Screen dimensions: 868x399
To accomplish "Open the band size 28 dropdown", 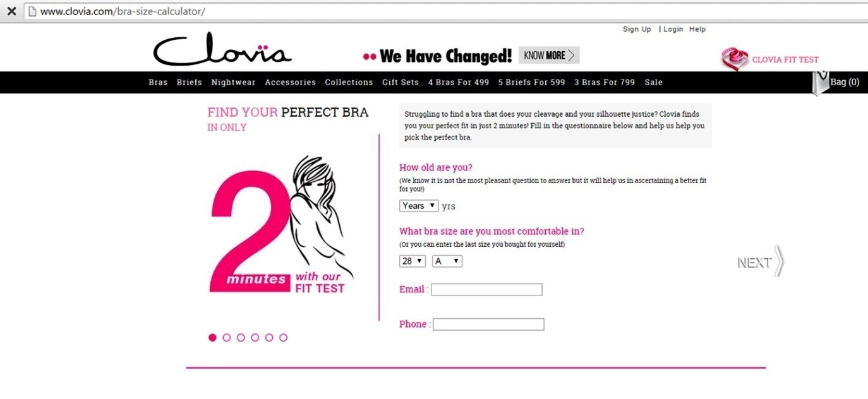I will (x=413, y=261).
